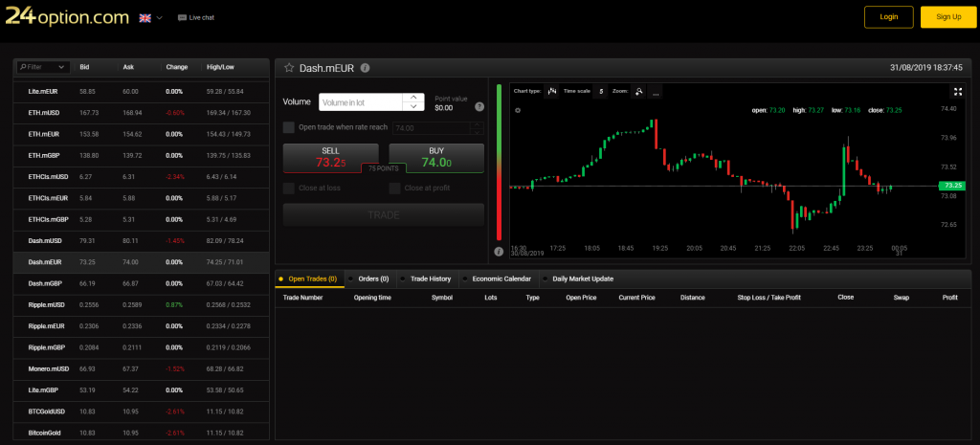Click the rate reach 74.00 field
Viewport: 980px width, 445px height.
pyautogui.click(x=431, y=127)
